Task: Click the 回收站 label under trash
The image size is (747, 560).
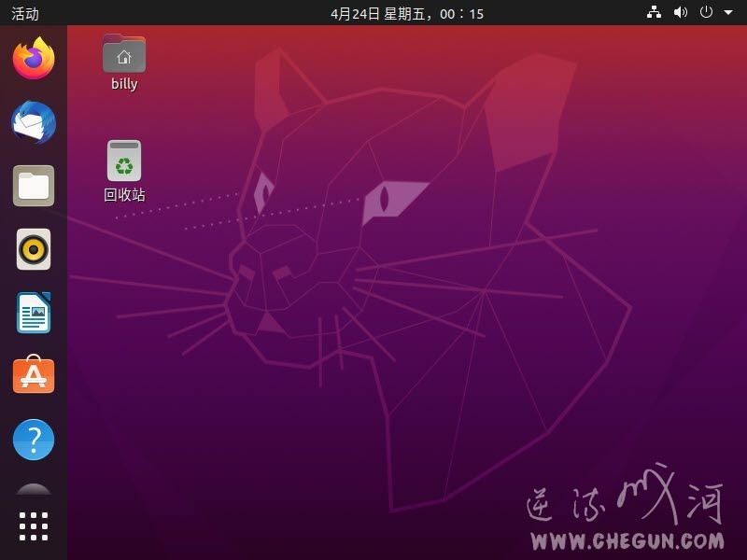Action: [x=124, y=195]
